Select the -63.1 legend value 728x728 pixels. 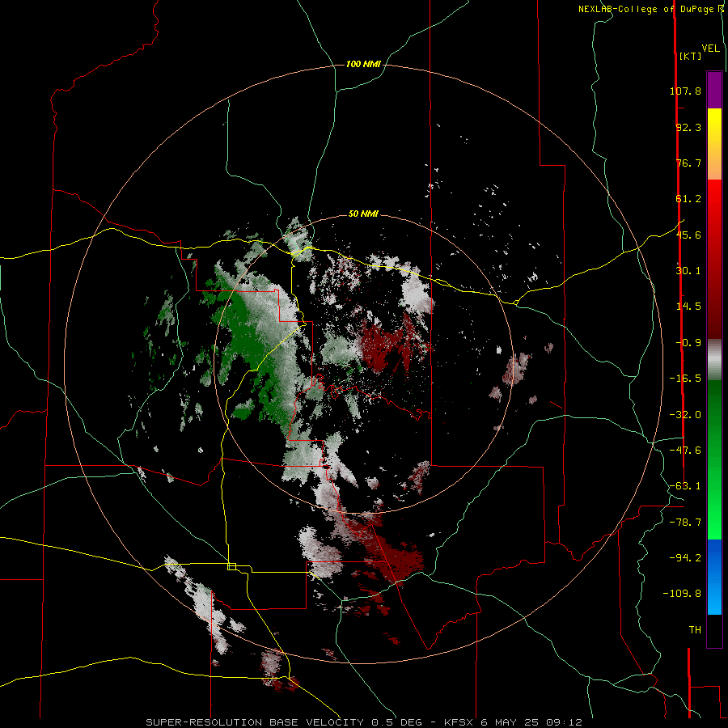point(685,486)
